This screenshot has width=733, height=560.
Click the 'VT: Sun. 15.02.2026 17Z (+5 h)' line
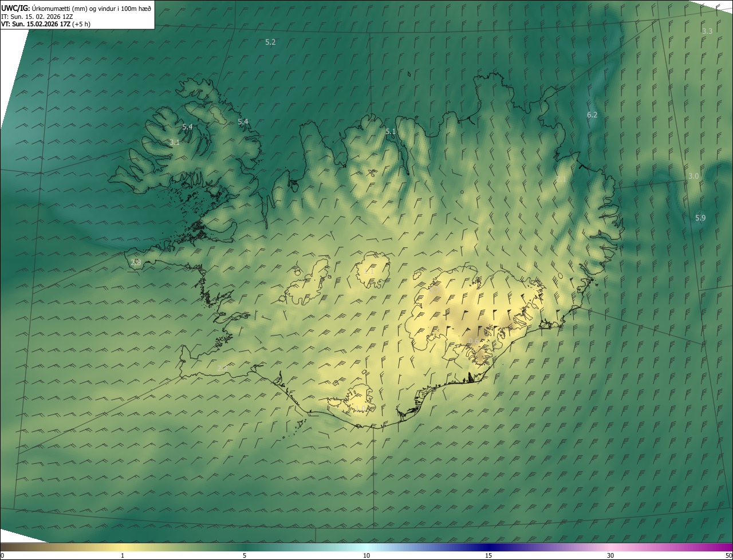click(x=46, y=24)
